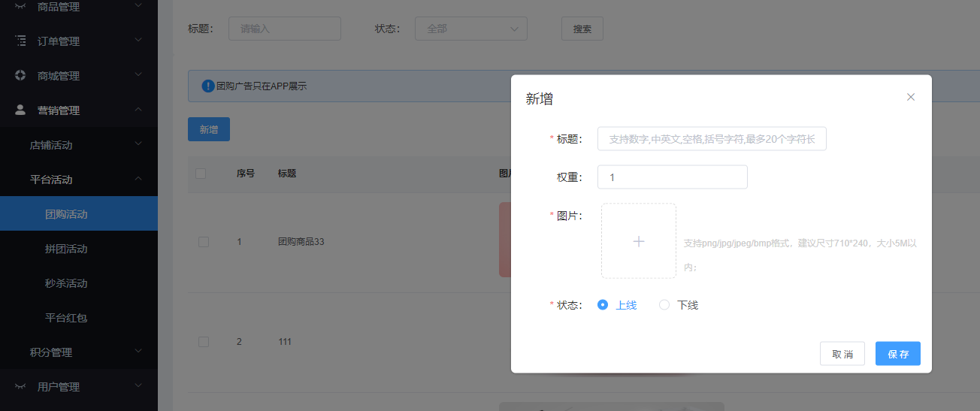Screen dimensions: 980x411
Task: Go to 秒杀活动 menu item
Action: click(66, 283)
